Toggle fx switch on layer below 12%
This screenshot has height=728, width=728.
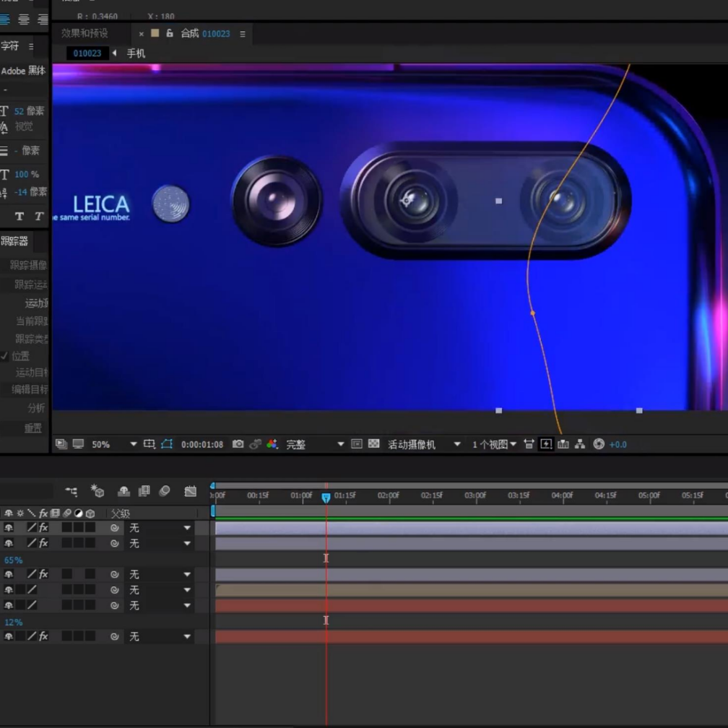click(x=43, y=636)
